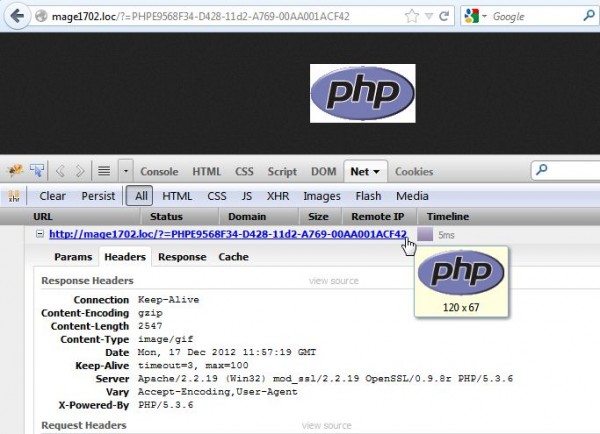Click the Size column header
Screen dimensions: 600x434
tap(320, 217)
